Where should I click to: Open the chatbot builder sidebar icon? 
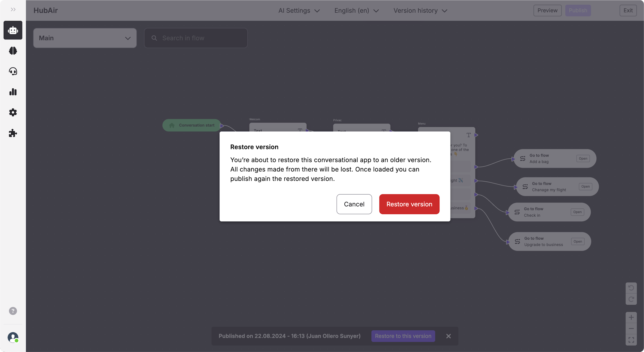click(13, 30)
